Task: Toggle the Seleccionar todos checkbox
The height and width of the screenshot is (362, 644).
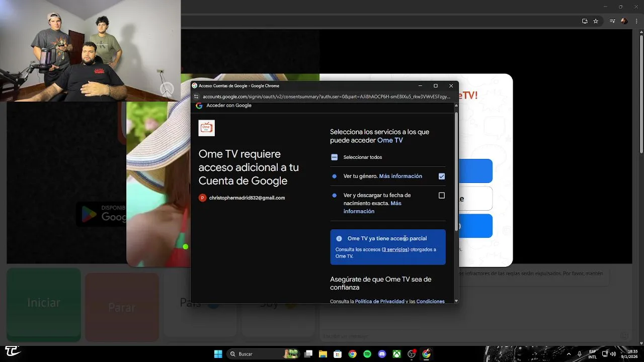Action: 335,157
